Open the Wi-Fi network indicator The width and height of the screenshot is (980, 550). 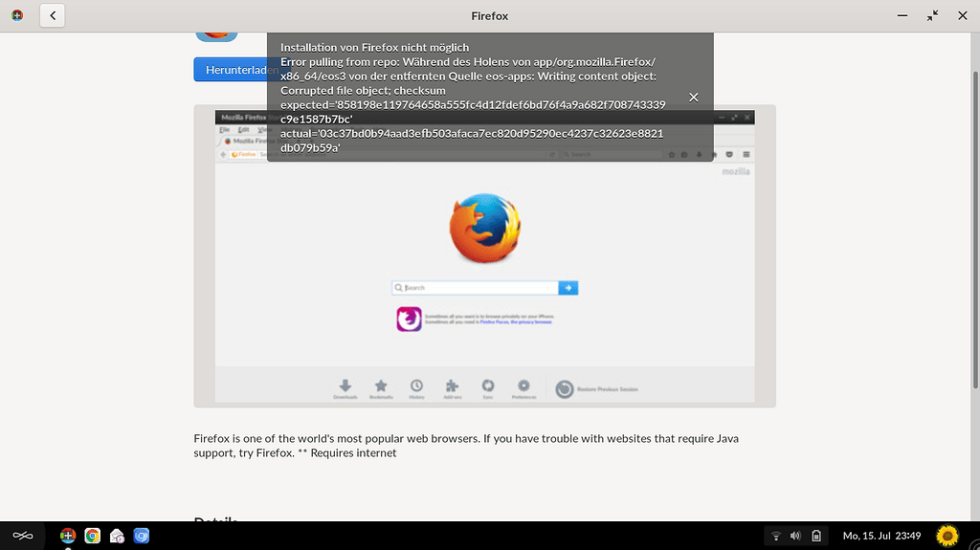[776, 536]
